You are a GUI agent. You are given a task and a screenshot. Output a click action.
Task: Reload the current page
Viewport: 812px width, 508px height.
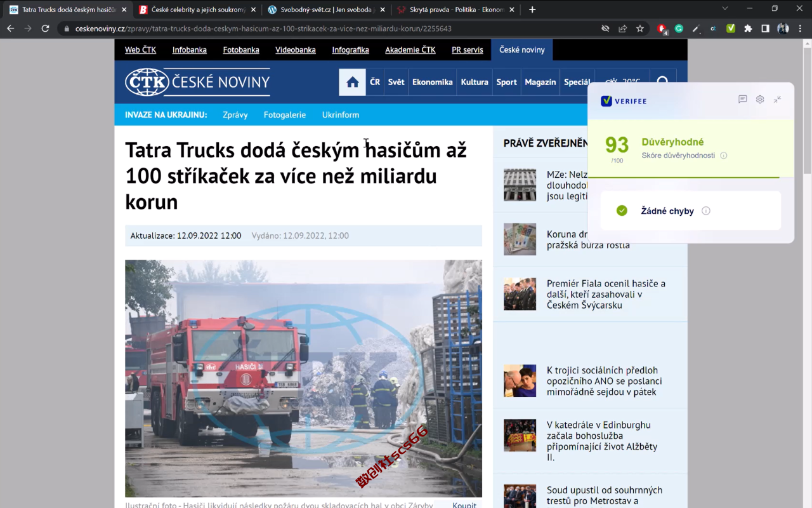[45, 29]
